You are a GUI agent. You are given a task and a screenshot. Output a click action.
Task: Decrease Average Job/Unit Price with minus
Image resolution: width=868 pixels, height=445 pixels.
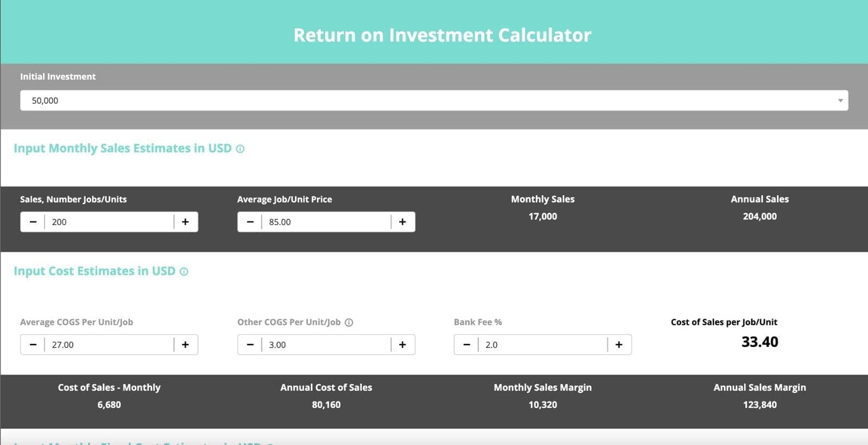tap(250, 222)
